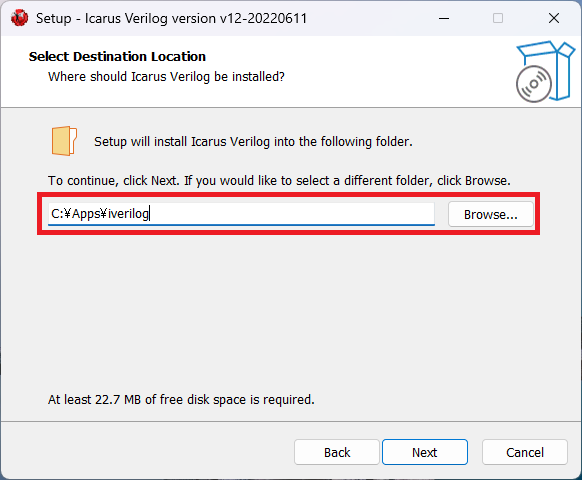582x480 pixels.
Task: Click Browse to choose a different folder
Action: point(491,214)
